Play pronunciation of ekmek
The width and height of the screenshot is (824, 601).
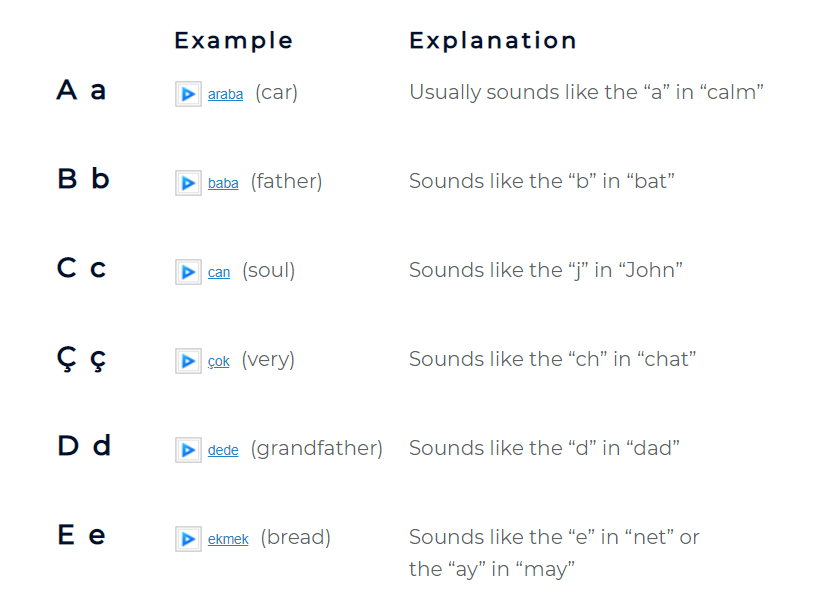[188, 539]
